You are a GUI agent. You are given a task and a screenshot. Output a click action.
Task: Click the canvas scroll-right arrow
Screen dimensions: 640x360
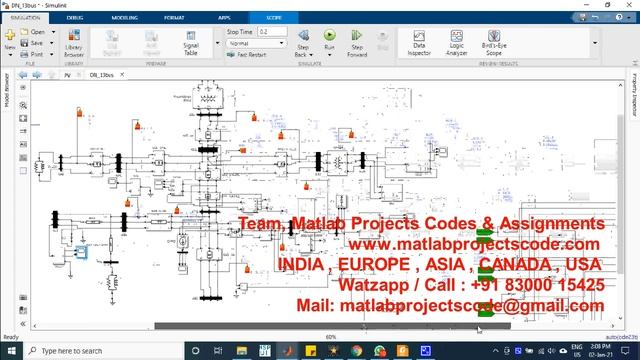(612, 326)
